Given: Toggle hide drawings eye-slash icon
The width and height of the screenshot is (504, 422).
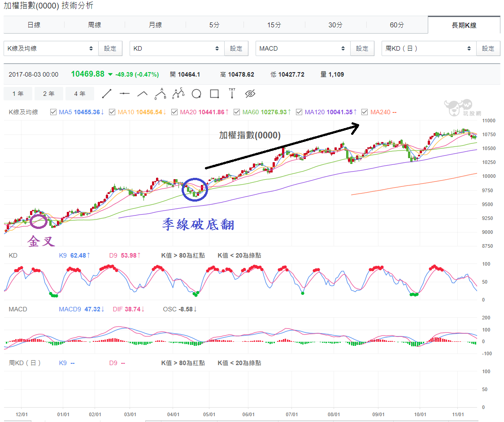Looking at the screenshot, I should coord(250,94).
